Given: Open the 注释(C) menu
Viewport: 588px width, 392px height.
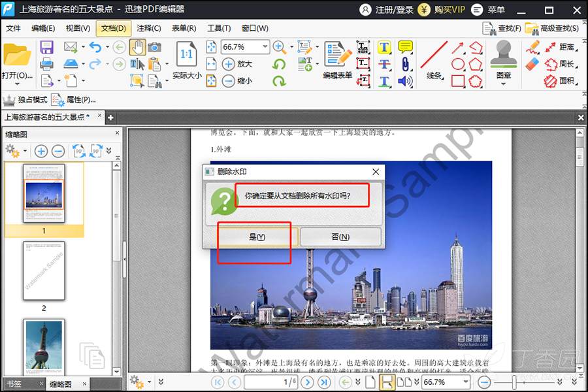Looking at the screenshot, I should (149, 29).
